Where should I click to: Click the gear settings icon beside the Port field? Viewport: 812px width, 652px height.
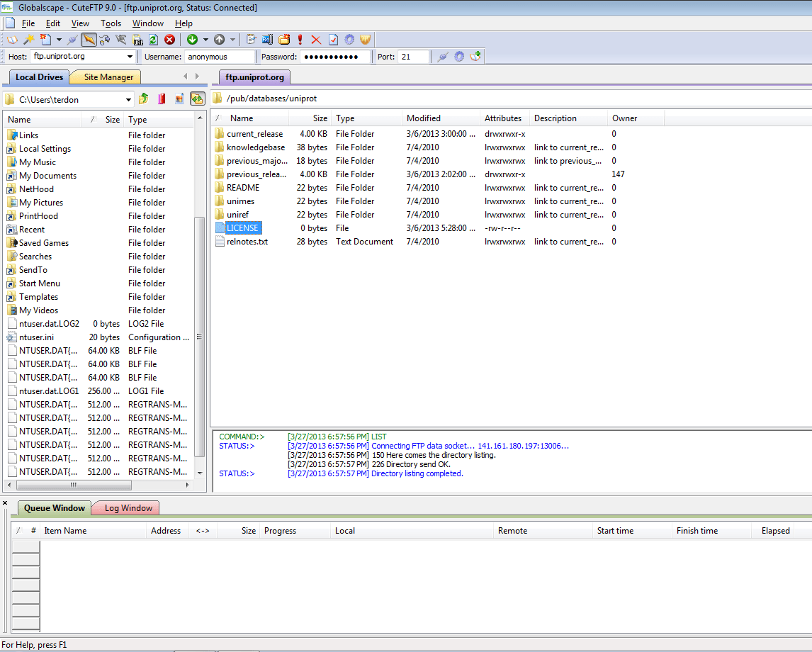tap(459, 57)
